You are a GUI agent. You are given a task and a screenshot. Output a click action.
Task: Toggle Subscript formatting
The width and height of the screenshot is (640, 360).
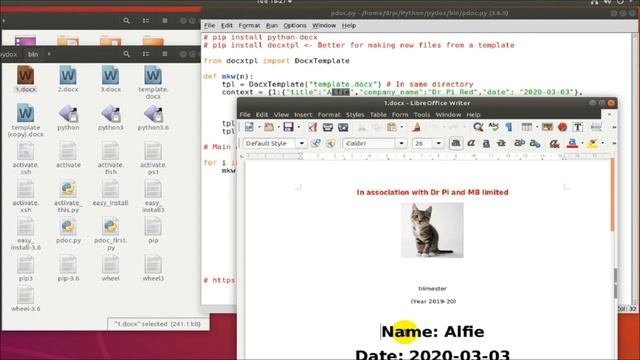(534, 143)
